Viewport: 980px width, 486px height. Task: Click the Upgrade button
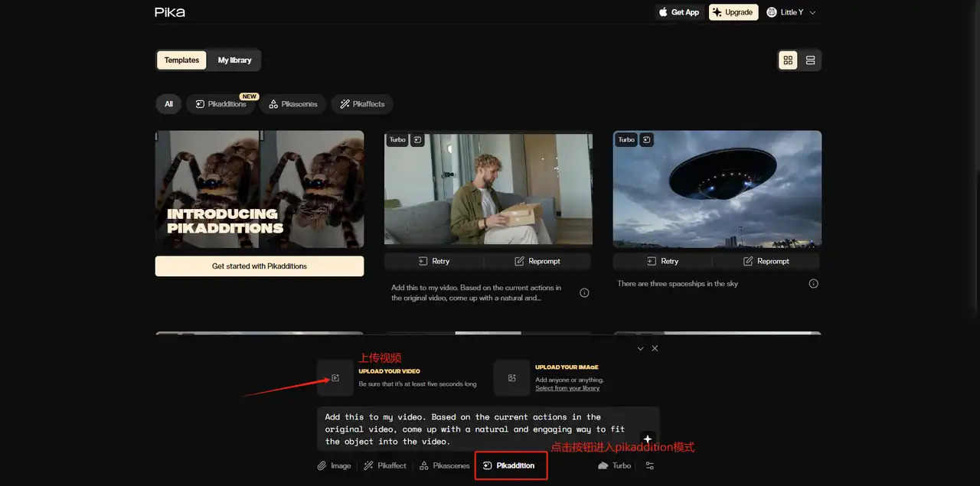point(733,12)
